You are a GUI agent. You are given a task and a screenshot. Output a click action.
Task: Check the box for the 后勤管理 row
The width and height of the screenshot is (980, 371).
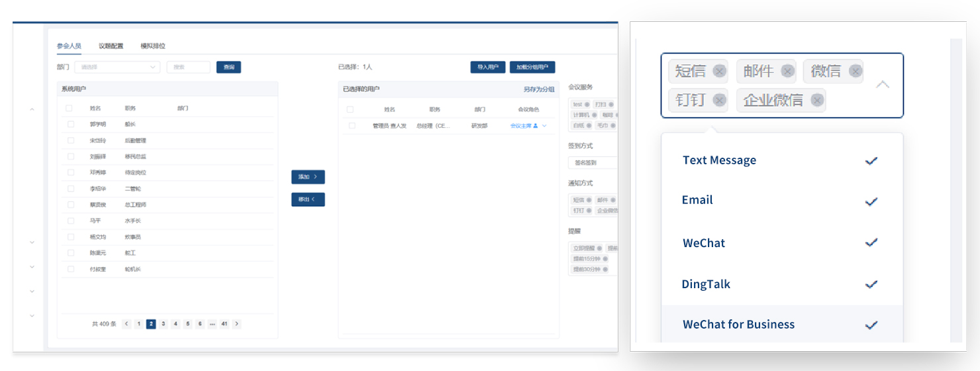point(71,140)
